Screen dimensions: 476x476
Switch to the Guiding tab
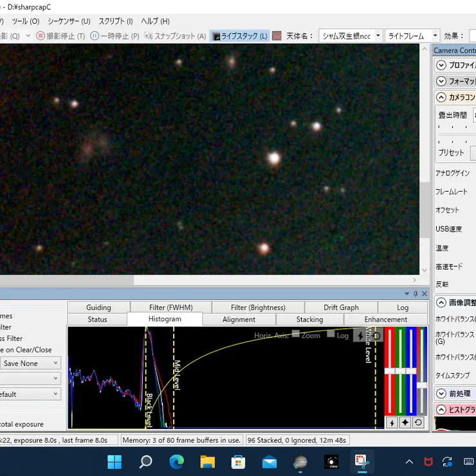98,307
